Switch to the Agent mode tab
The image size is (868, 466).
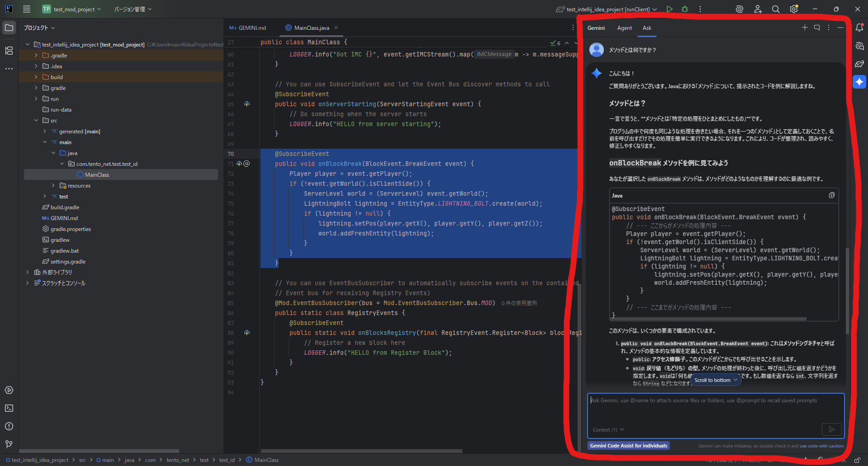click(624, 28)
